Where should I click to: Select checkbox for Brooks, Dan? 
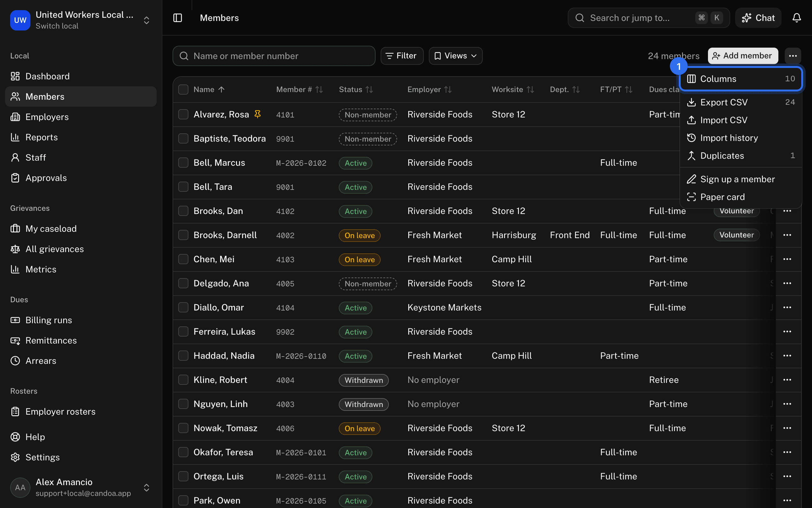[183, 211]
